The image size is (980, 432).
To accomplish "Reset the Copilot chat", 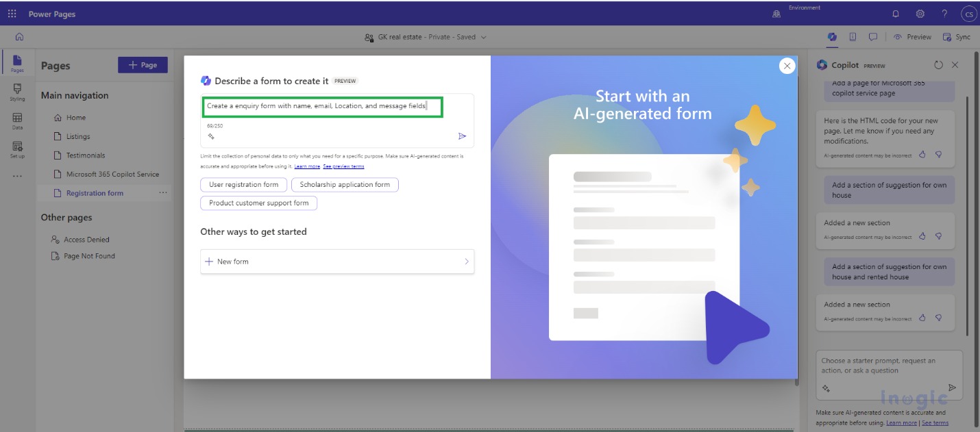I will click(x=938, y=65).
